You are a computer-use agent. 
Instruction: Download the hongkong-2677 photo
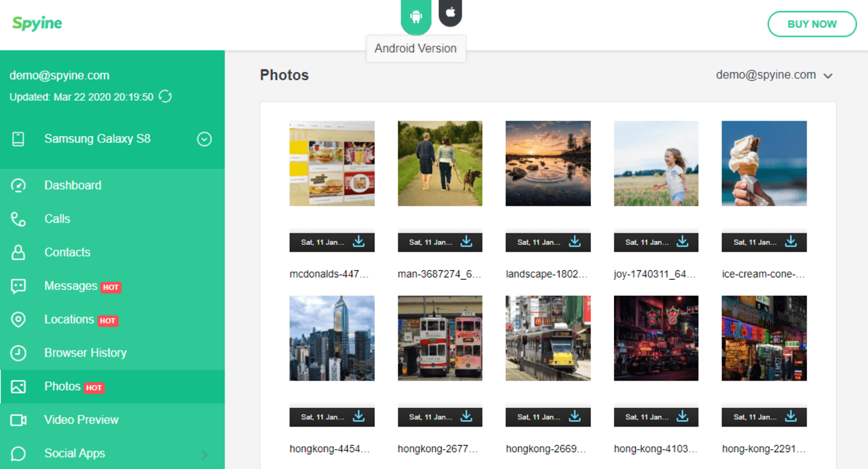[x=467, y=416]
